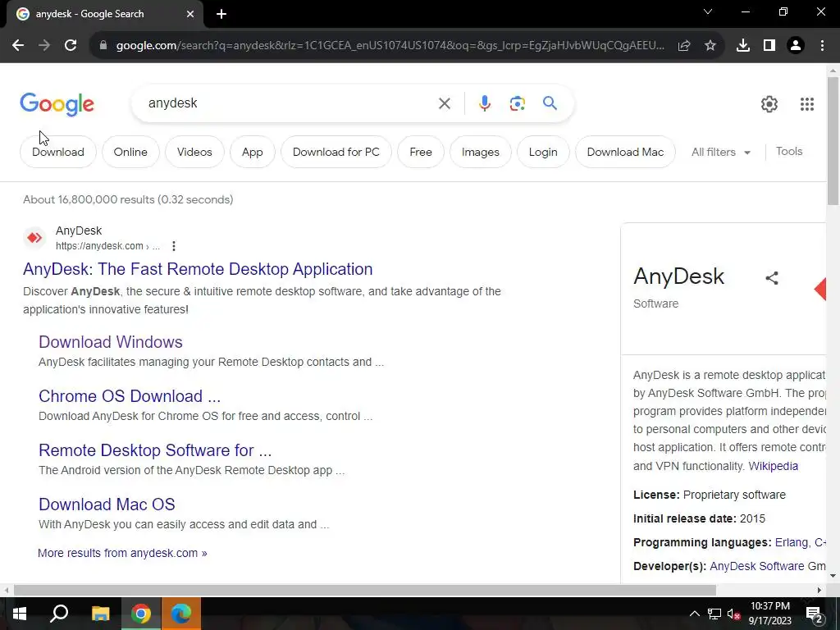Open the Google apps grid
This screenshot has width=840, height=630.
pos(807,104)
